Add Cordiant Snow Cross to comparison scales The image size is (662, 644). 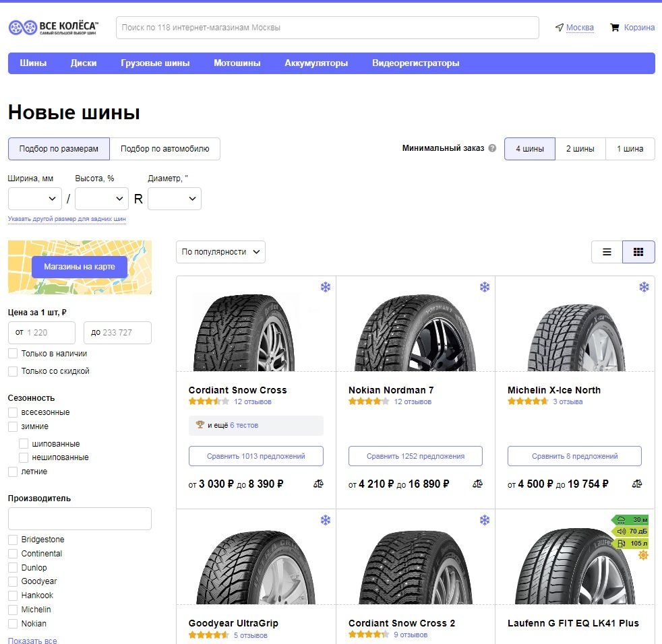pos(318,484)
